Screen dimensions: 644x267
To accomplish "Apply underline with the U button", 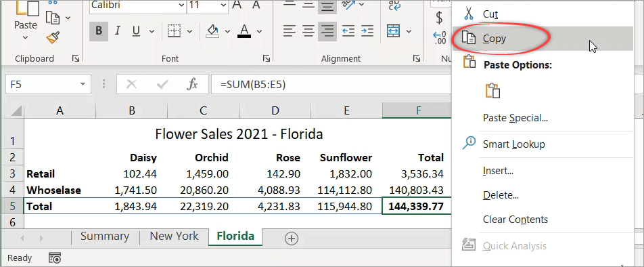I will click(136, 31).
